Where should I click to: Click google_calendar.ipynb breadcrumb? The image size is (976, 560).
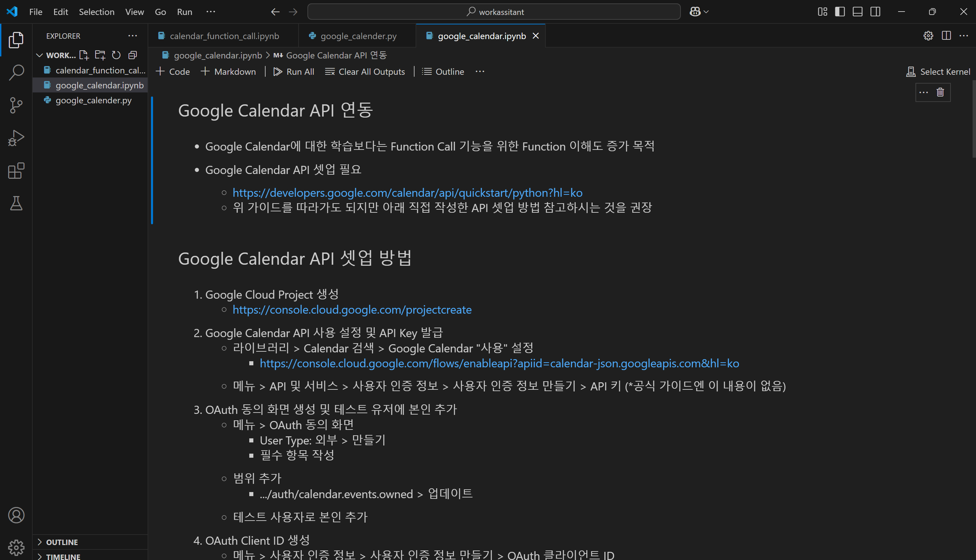click(212, 55)
